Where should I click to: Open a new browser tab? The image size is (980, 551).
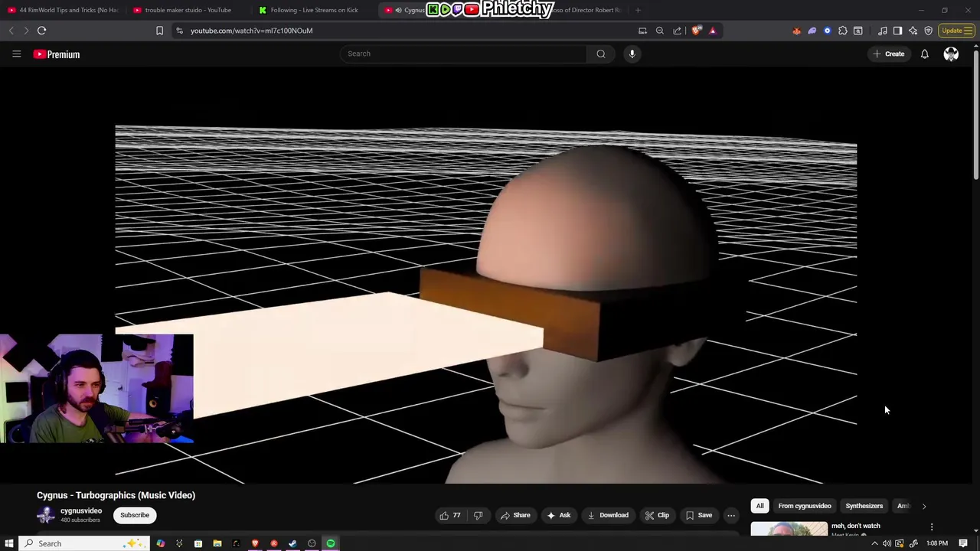click(638, 10)
